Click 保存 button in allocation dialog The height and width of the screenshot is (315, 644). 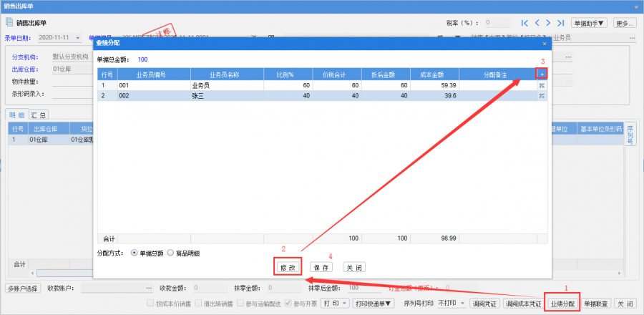(321, 267)
